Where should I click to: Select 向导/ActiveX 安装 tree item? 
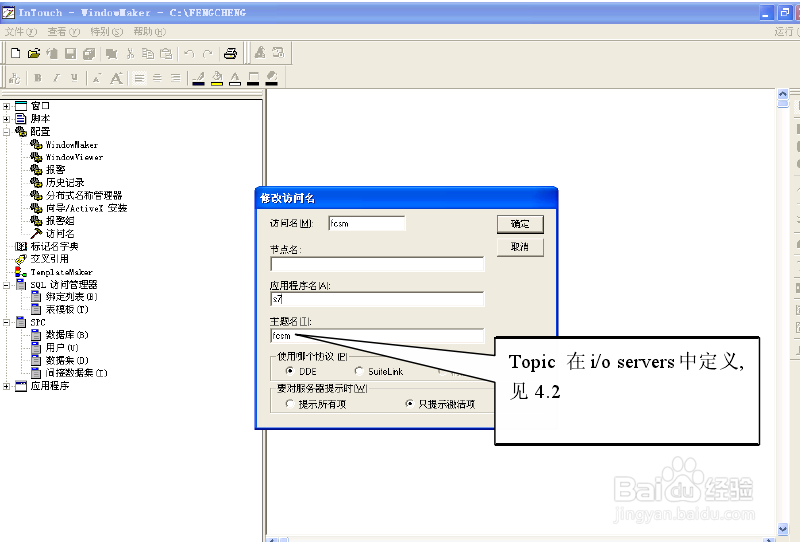[x=86, y=208]
